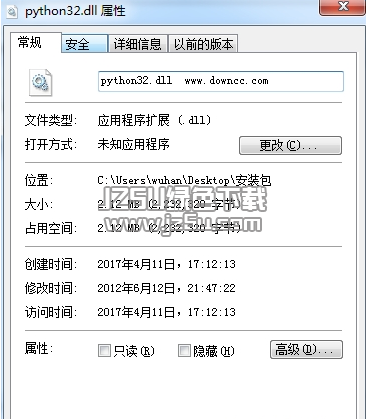
Task: Click the 未知应用程序 open-with text
Action: tap(133, 144)
